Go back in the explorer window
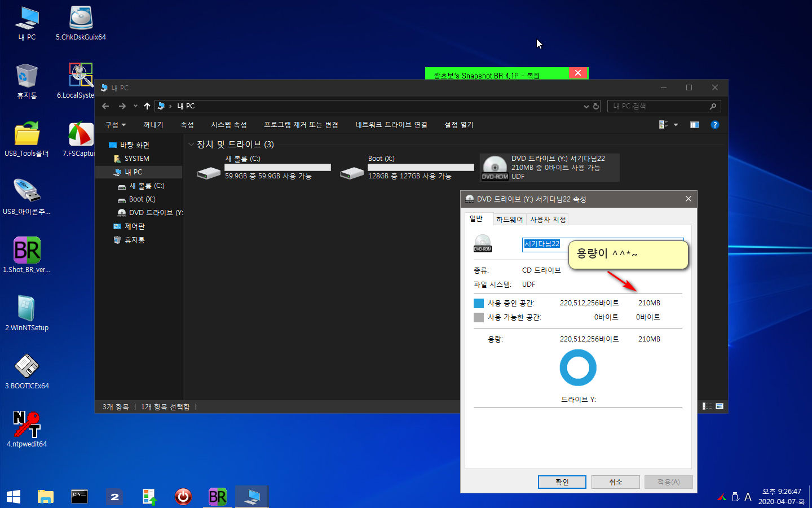 click(x=105, y=106)
